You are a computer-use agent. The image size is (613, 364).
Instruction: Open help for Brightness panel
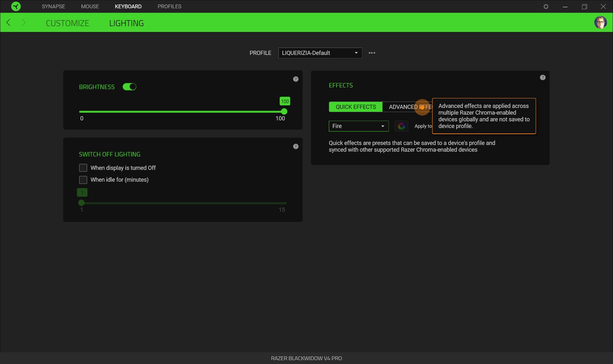coord(296,79)
